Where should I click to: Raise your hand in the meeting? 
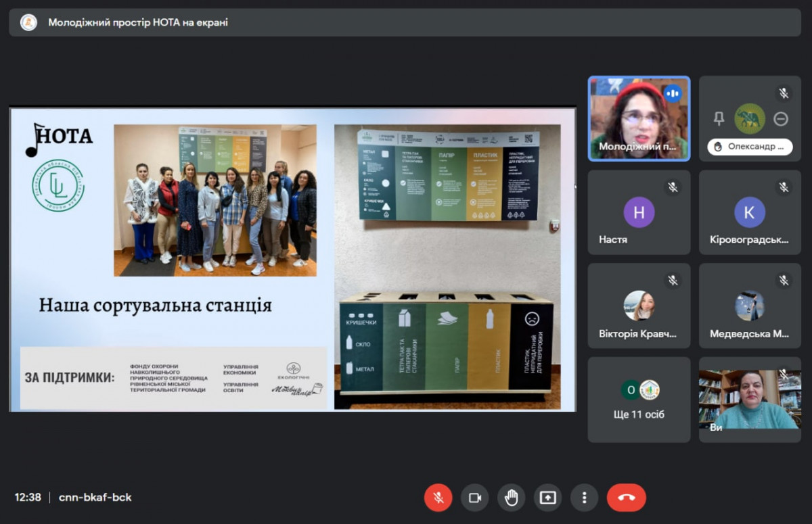[x=511, y=498]
